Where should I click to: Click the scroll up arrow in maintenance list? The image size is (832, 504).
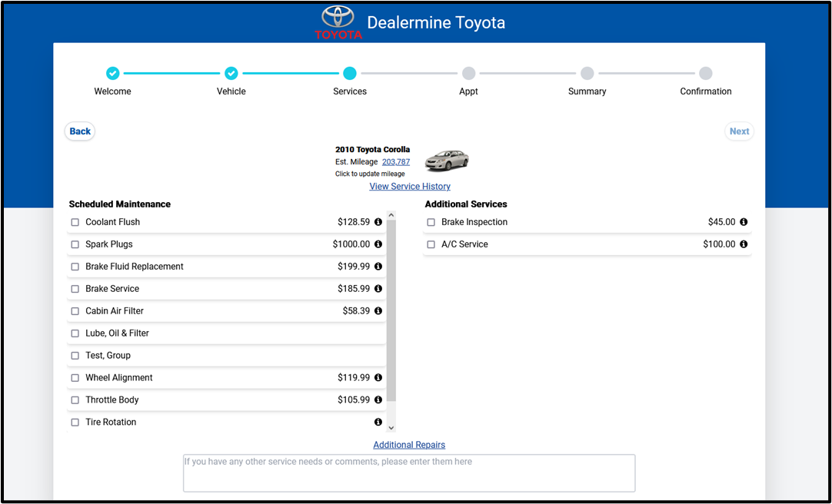coord(391,216)
